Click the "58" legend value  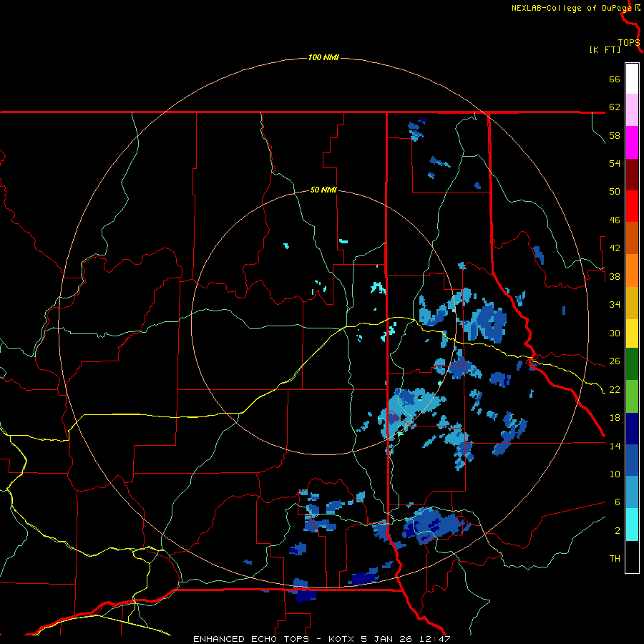coord(615,135)
